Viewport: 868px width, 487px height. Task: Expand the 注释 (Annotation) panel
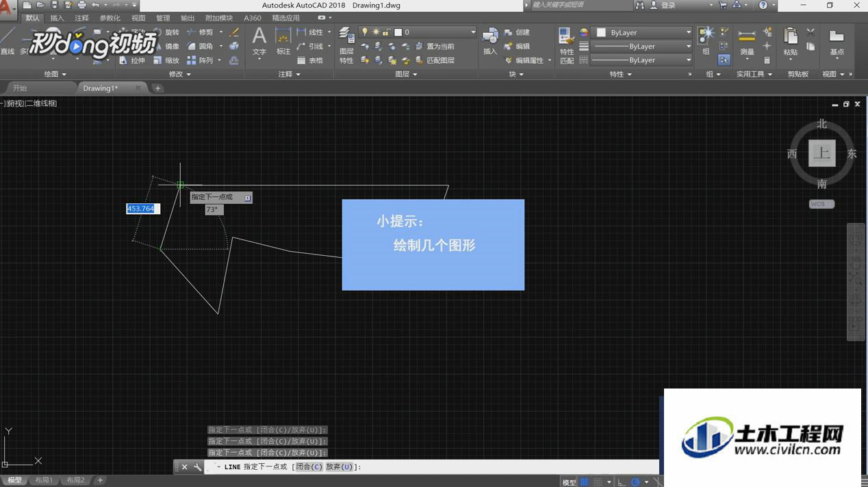pyautogui.click(x=290, y=74)
